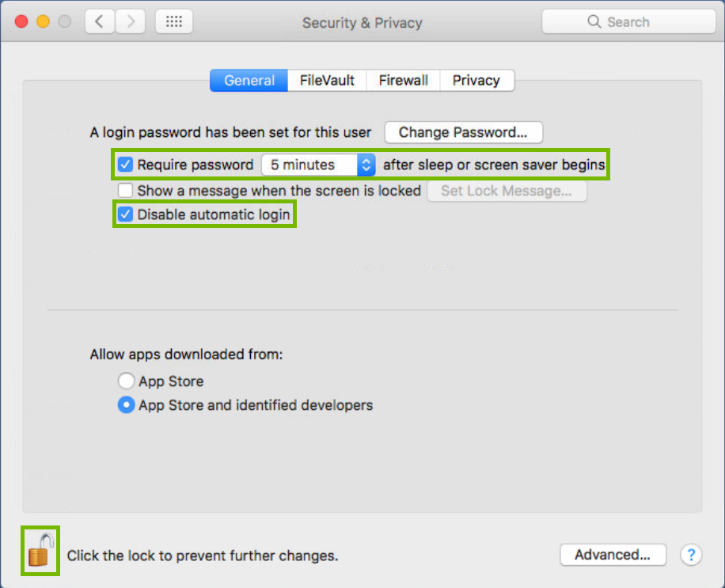Switch to the FileVault tab
This screenshot has width=725, height=588.
[326, 80]
